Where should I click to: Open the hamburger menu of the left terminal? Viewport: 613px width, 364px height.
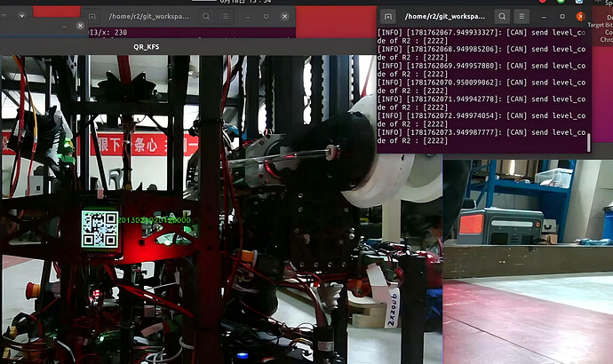226,16
